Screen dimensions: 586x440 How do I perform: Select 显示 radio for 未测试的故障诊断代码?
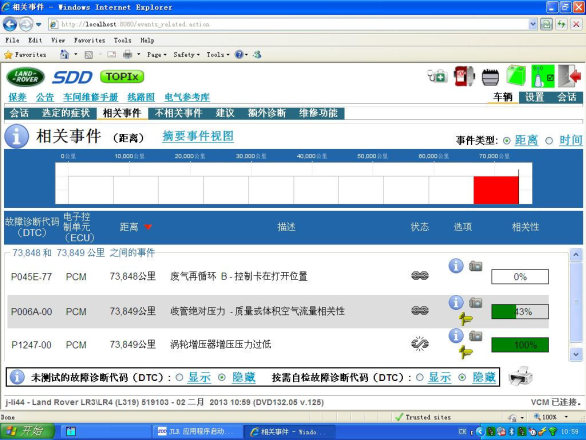pos(179,377)
